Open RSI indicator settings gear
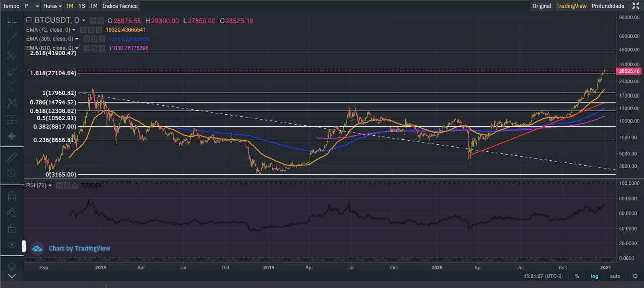Screen dimensions: 644x288 [67, 185]
